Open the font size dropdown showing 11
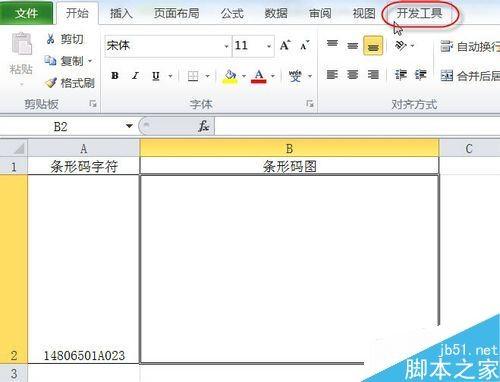This screenshot has height=382, width=500. click(x=269, y=46)
